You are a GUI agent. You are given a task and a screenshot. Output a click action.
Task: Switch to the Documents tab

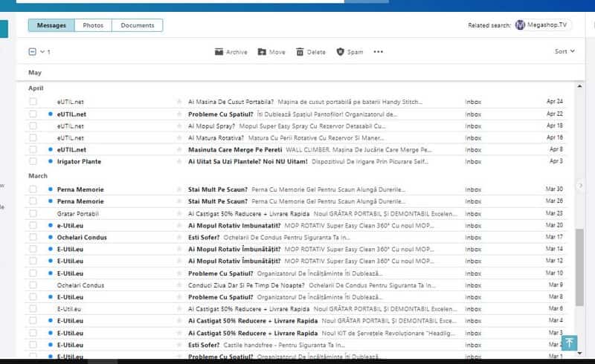tap(137, 25)
